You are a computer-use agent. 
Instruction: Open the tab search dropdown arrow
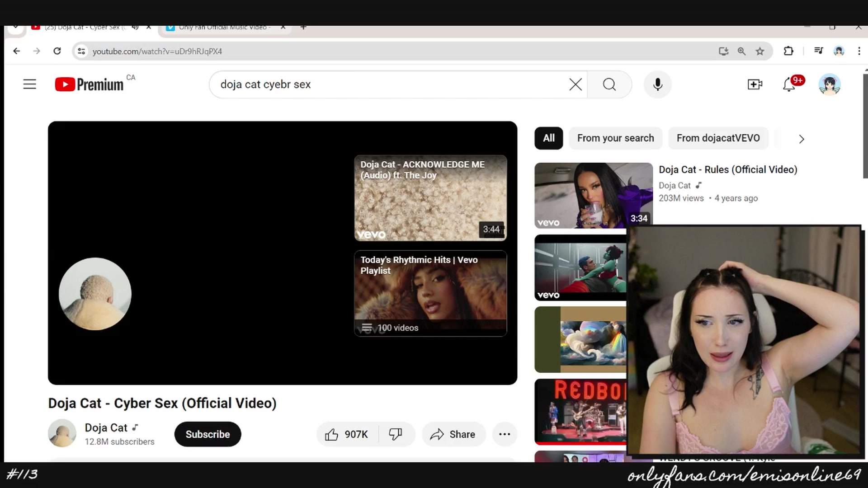(16, 28)
